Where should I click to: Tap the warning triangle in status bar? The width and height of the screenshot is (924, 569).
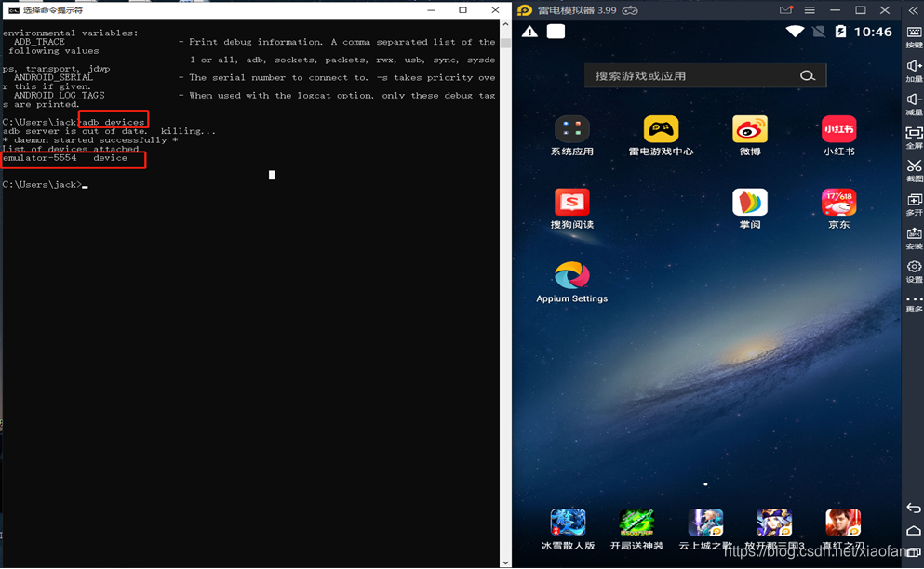(x=529, y=32)
